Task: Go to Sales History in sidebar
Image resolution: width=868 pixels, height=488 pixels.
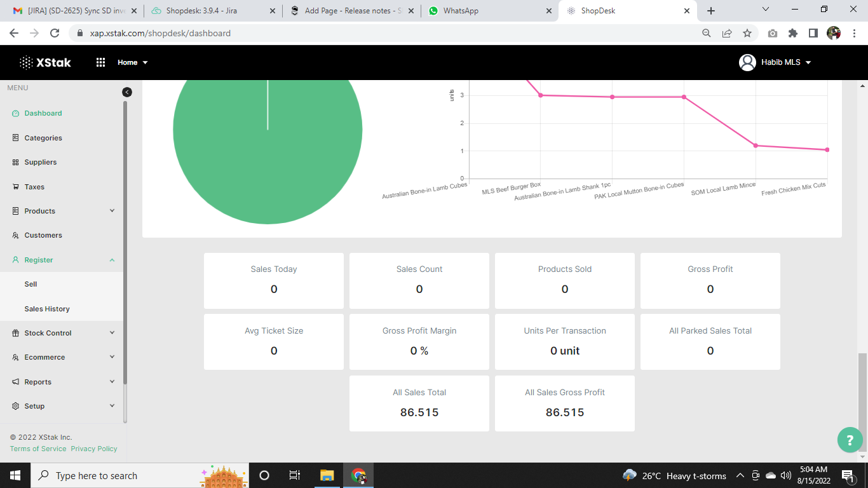Action: coord(47,309)
